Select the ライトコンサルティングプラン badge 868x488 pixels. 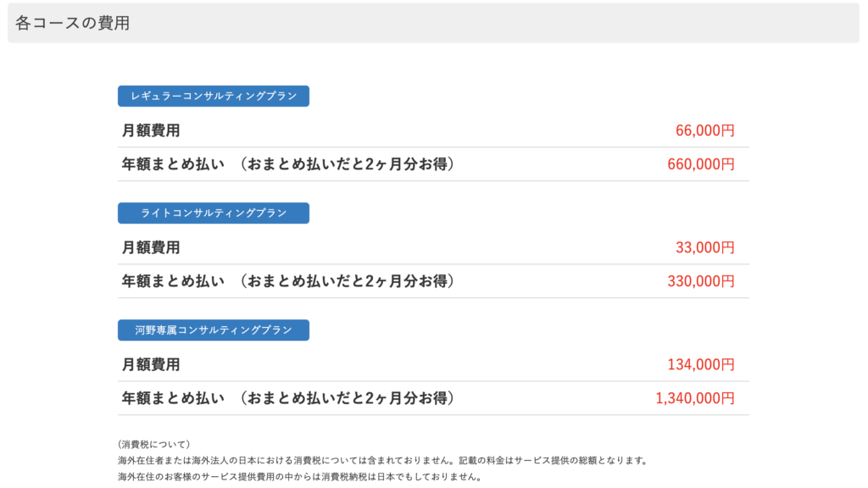click(213, 213)
